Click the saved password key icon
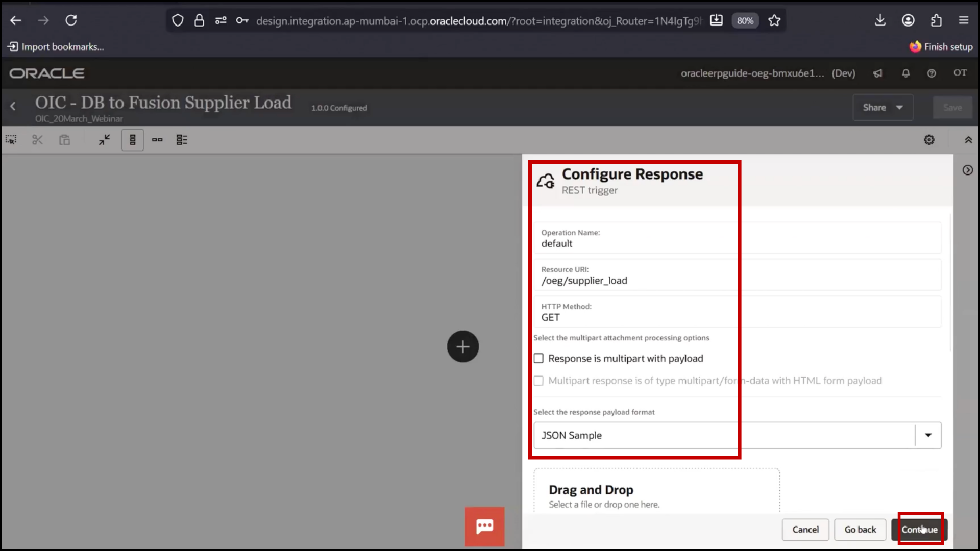The image size is (980, 551). pos(242,20)
